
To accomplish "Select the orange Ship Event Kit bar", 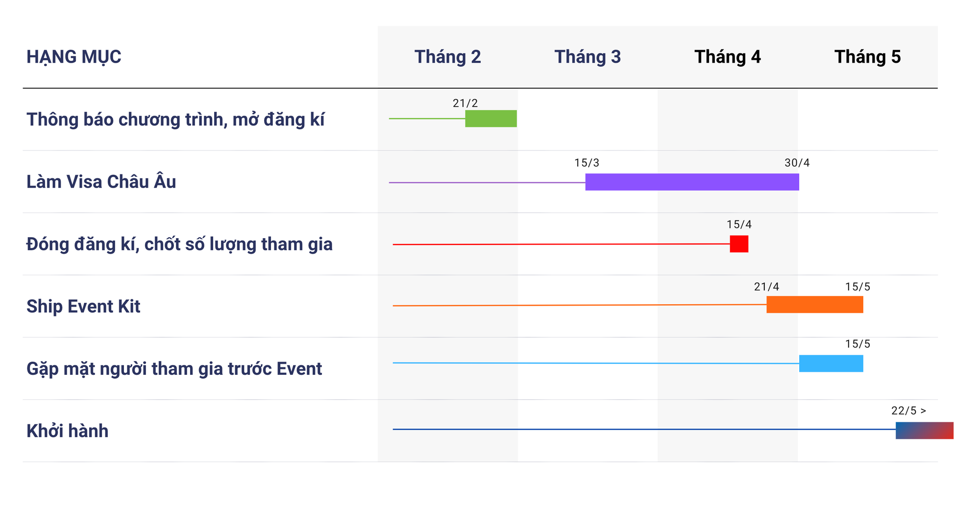I will [x=814, y=305].
